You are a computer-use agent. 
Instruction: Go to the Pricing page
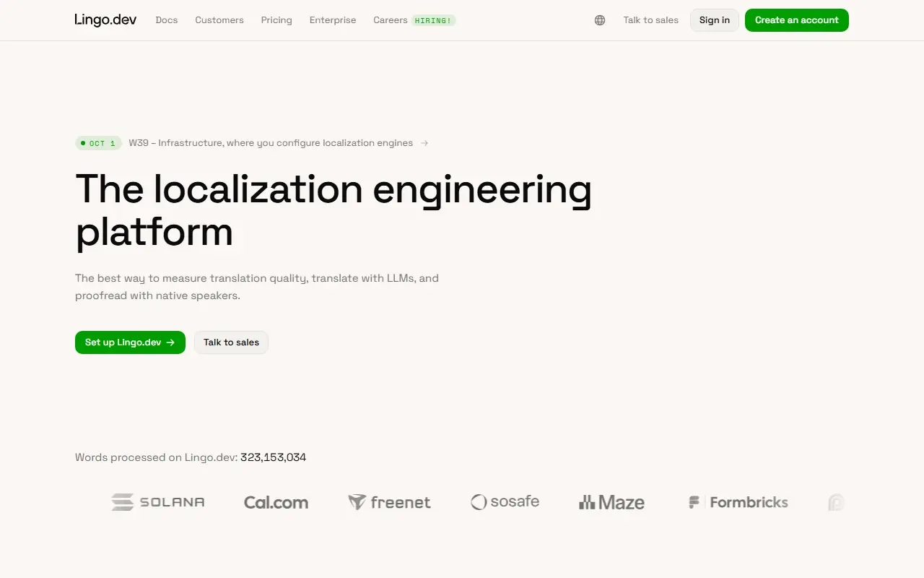(276, 20)
